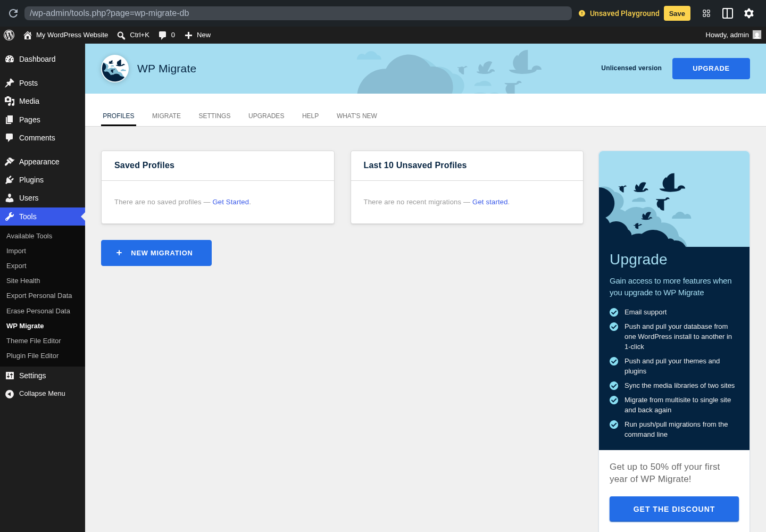The image size is (766, 532).
Task: Click the Tools wrench icon
Action: (10, 217)
